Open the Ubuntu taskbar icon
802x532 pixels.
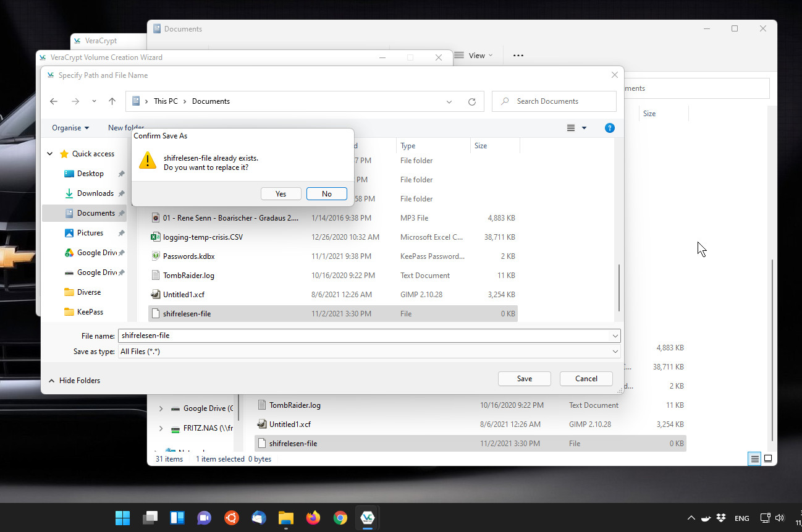click(x=232, y=518)
